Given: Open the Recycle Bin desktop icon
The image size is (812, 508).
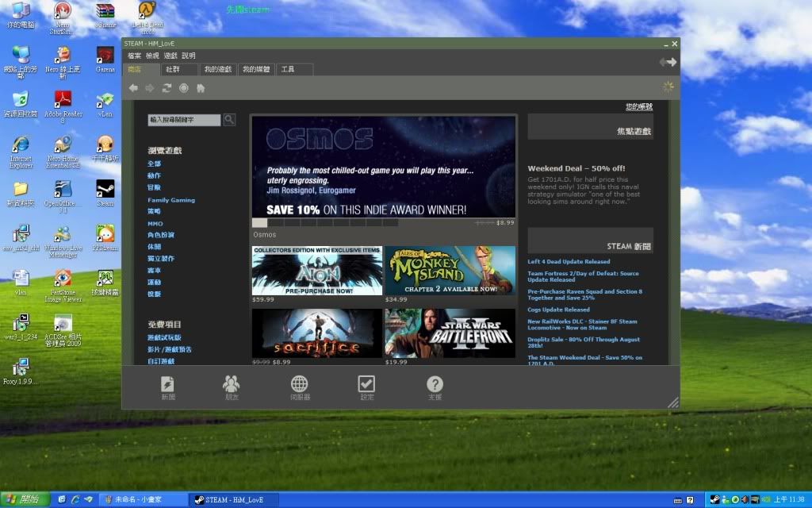Looking at the screenshot, I should 21,104.
